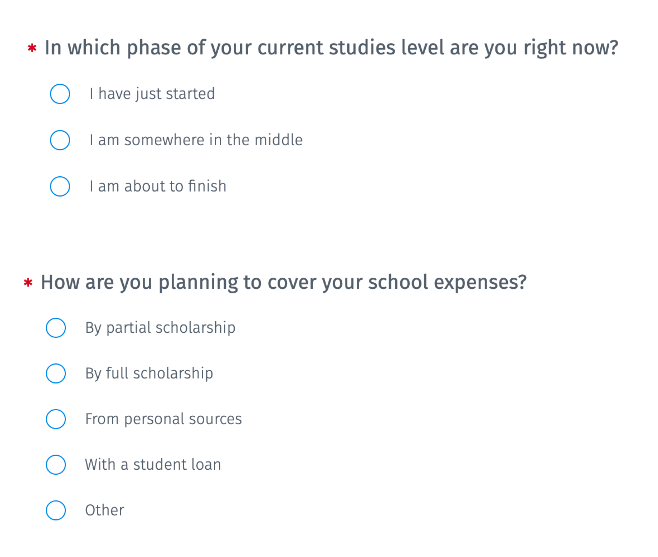This screenshot has height=557, width=658.
Task: Select the "Other" radio button for expenses
Action: 56,511
